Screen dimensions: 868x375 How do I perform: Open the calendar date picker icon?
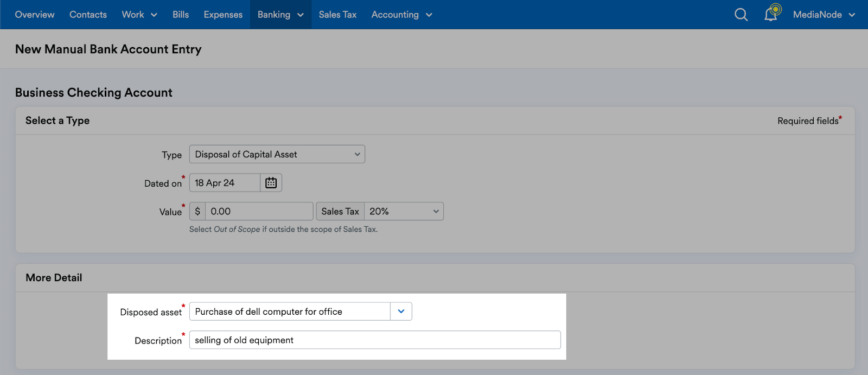pos(271,183)
